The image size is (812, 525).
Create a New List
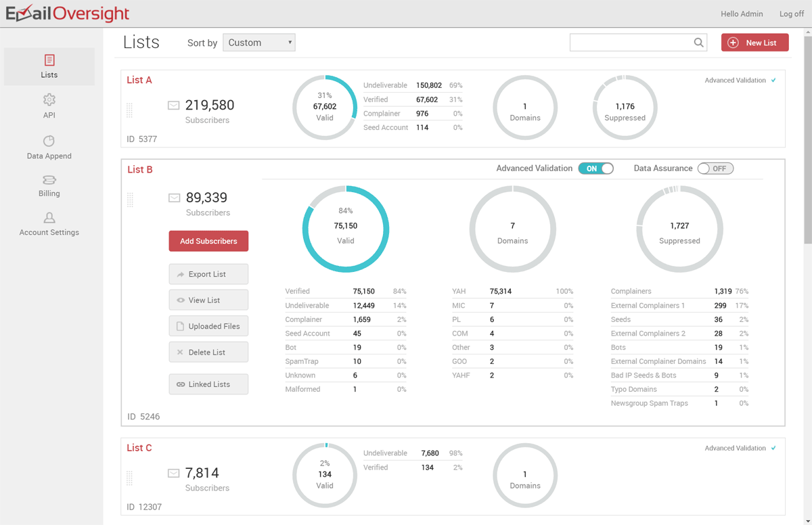coord(754,42)
